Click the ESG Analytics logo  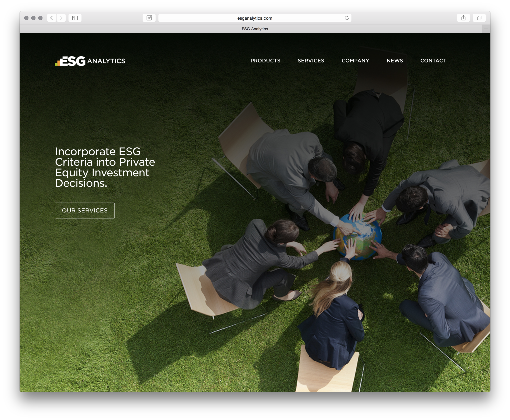pos(90,61)
